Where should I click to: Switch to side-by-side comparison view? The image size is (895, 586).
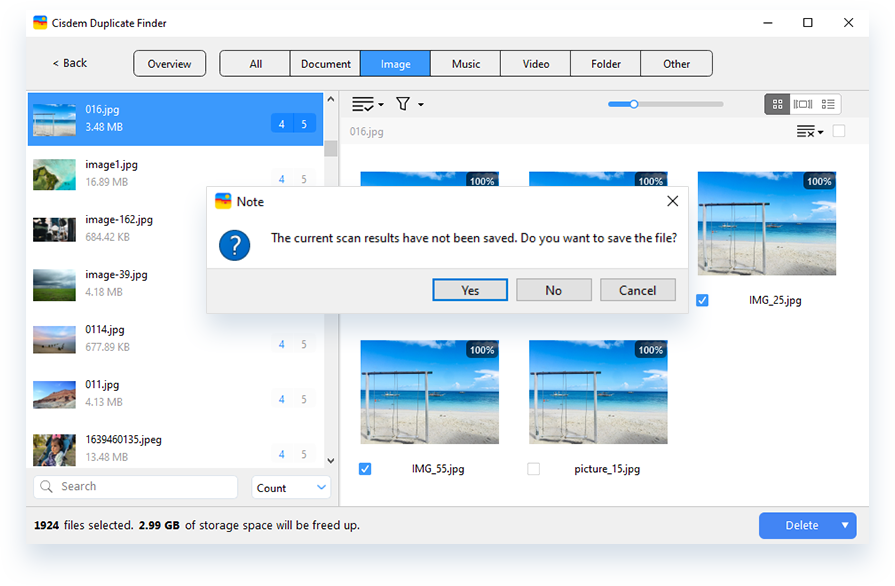point(802,104)
